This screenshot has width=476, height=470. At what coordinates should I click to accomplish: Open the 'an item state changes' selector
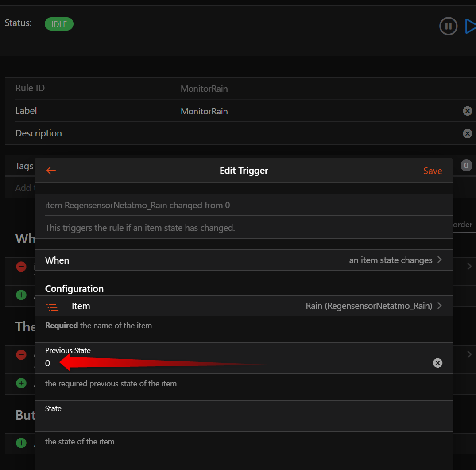[395, 260]
